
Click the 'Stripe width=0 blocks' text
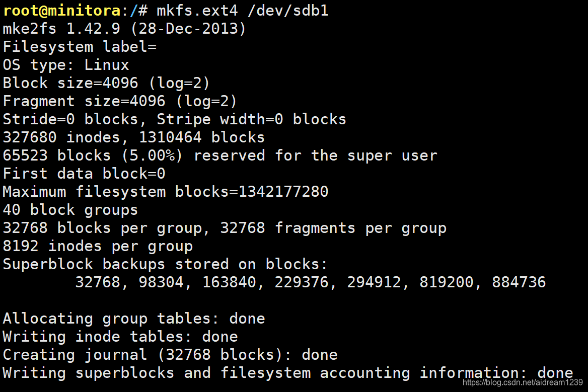[x=251, y=119]
